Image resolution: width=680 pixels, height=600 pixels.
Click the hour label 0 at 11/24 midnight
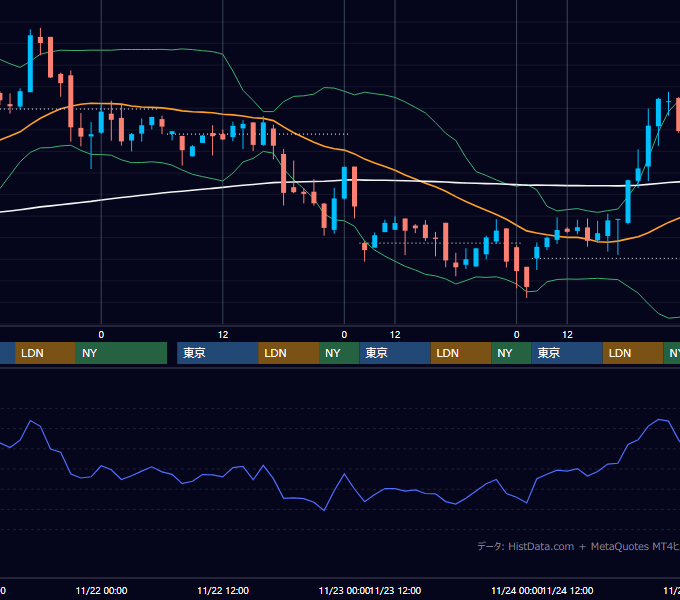click(x=517, y=335)
